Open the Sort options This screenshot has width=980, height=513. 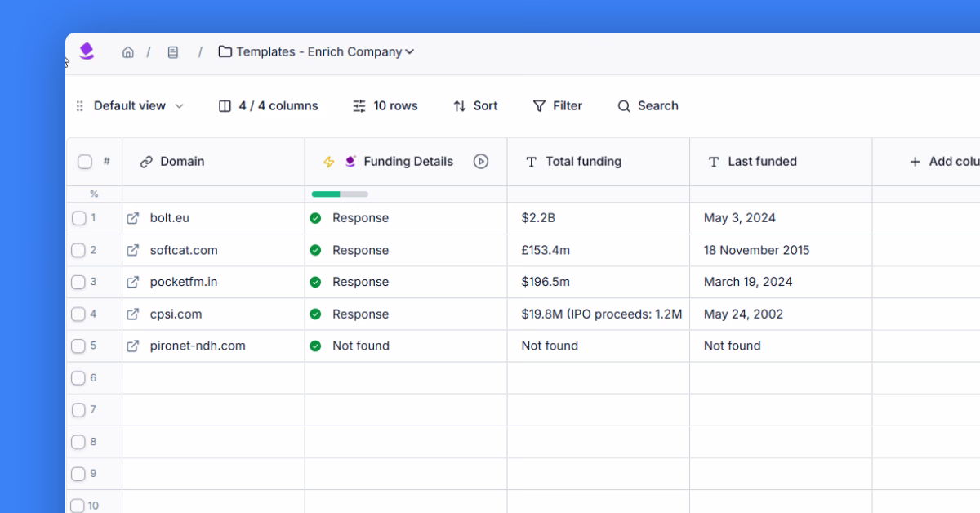pos(475,106)
